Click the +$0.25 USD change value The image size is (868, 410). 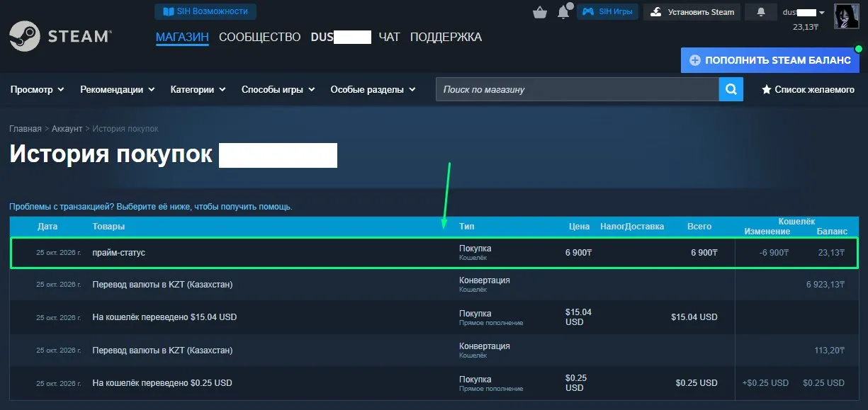pyautogui.click(x=765, y=383)
